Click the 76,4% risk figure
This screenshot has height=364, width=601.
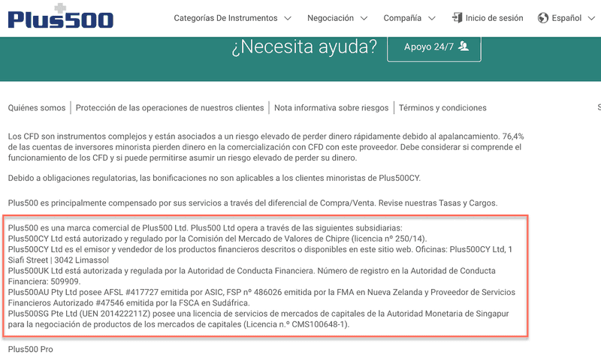tap(513, 137)
